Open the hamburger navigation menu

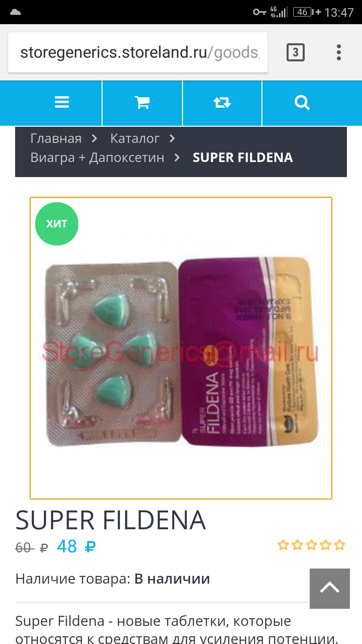[62, 102]
